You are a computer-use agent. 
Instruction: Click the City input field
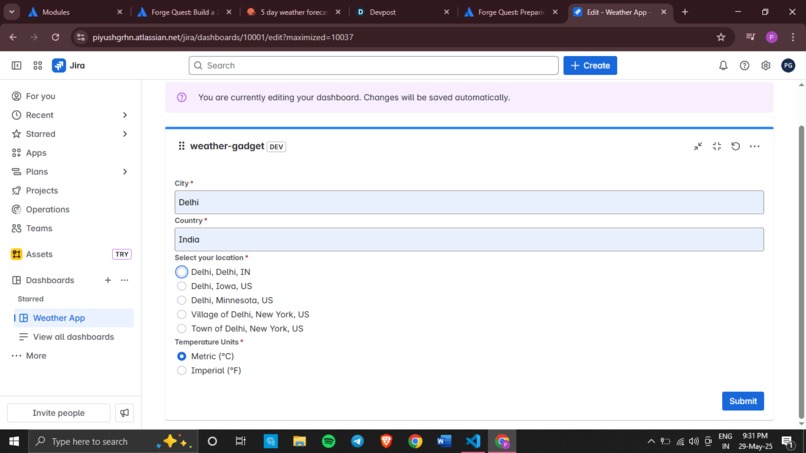point(469,202)
